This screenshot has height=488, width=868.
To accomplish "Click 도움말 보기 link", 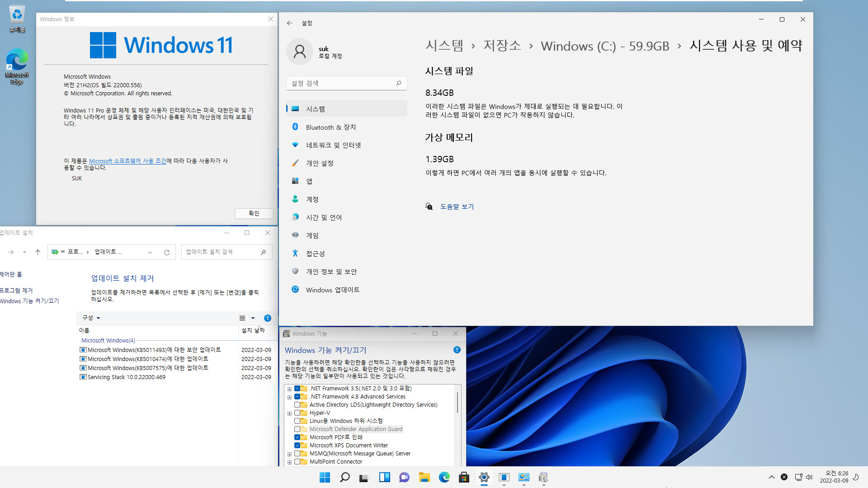I will pos(457,206).
